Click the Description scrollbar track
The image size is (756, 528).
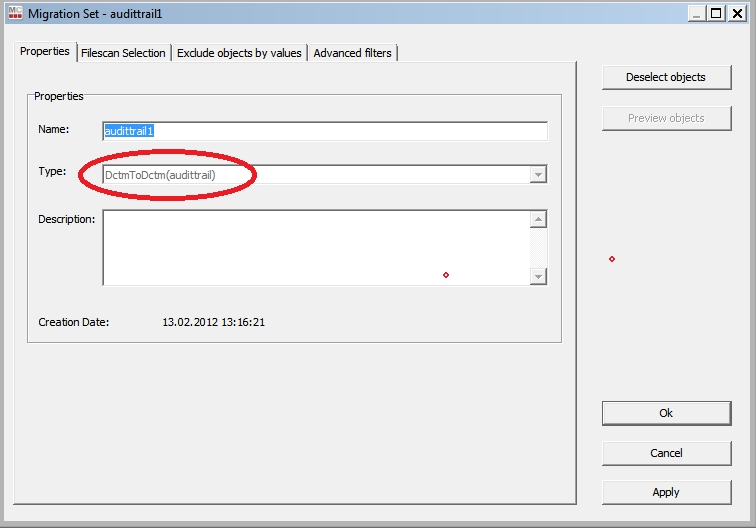coord(538,248)
